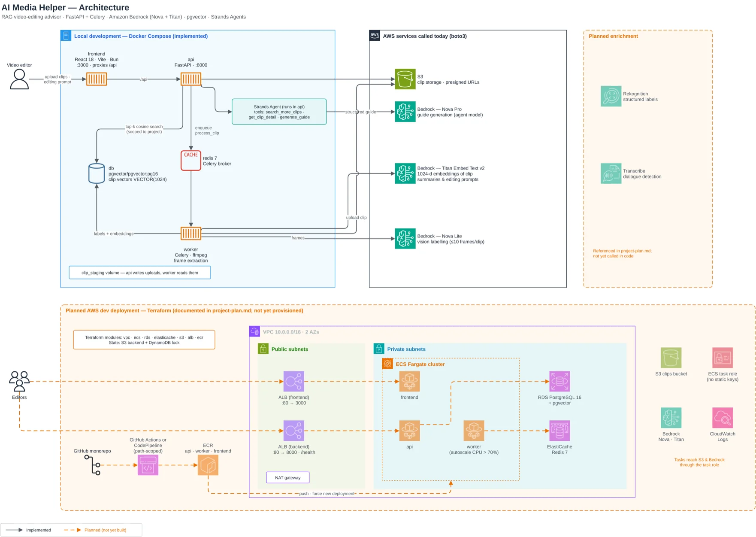Click the ECS Fargate cluster icon

point(387,364)
